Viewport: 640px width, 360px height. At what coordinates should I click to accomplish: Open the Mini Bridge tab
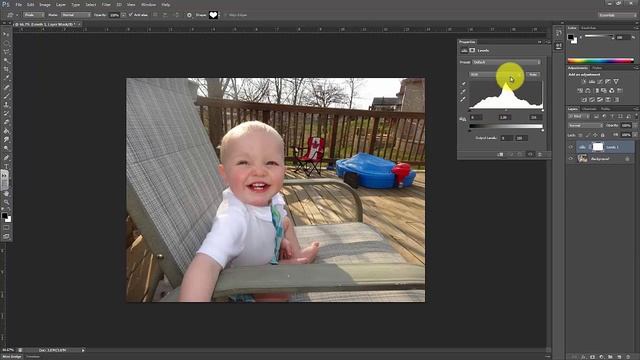click(13, 357)
